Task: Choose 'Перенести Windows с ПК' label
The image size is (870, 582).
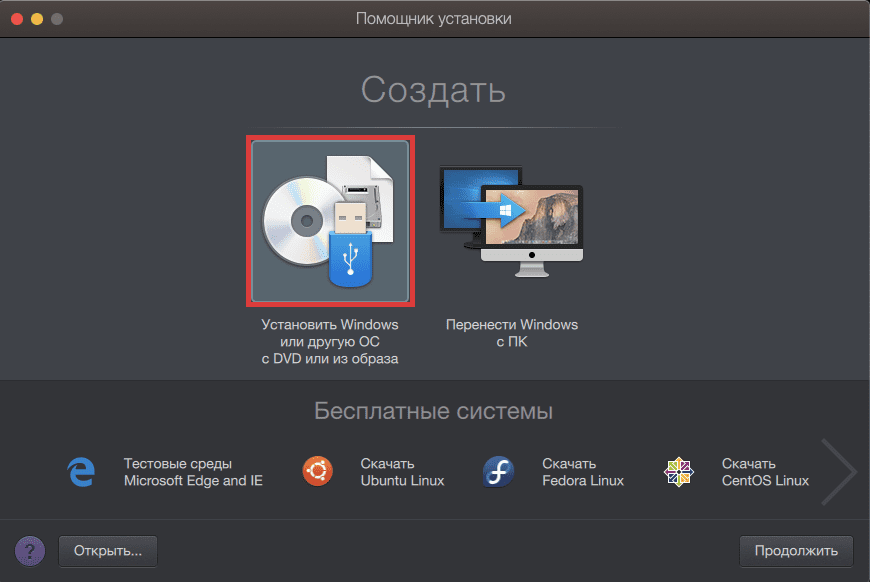Action: coord(512,333)
